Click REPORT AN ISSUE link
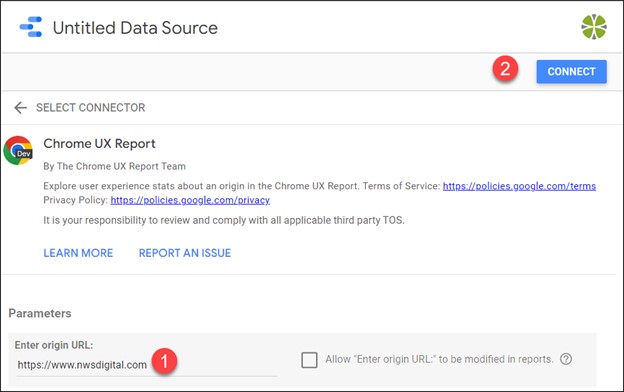The width and height of the screenshot is (624, 392). (185, 253)
